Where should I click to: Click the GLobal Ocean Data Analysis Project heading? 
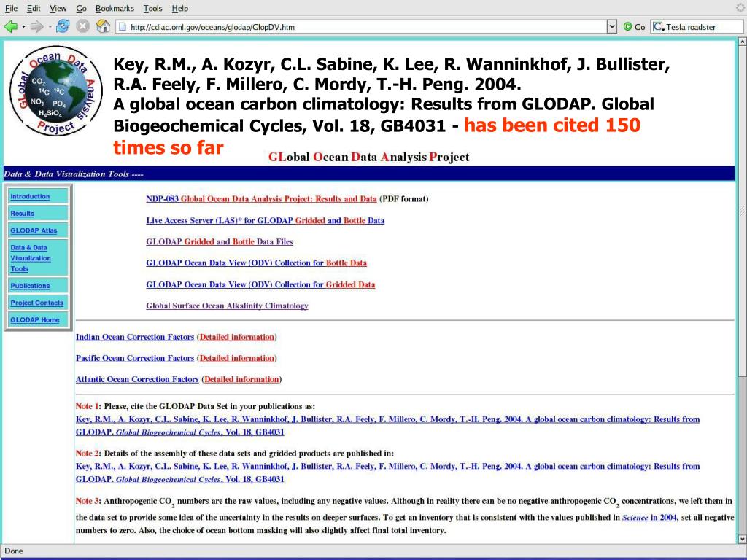click(368, 157)
